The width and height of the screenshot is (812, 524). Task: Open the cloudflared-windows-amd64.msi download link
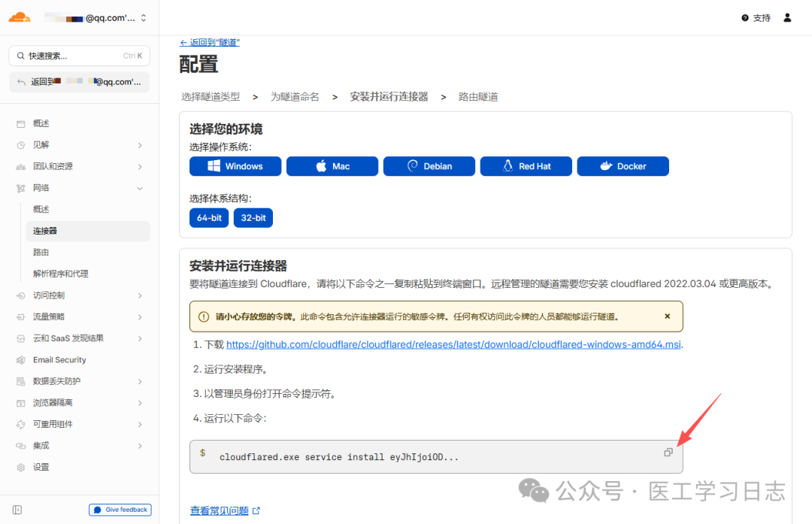[x=451, y=344]
